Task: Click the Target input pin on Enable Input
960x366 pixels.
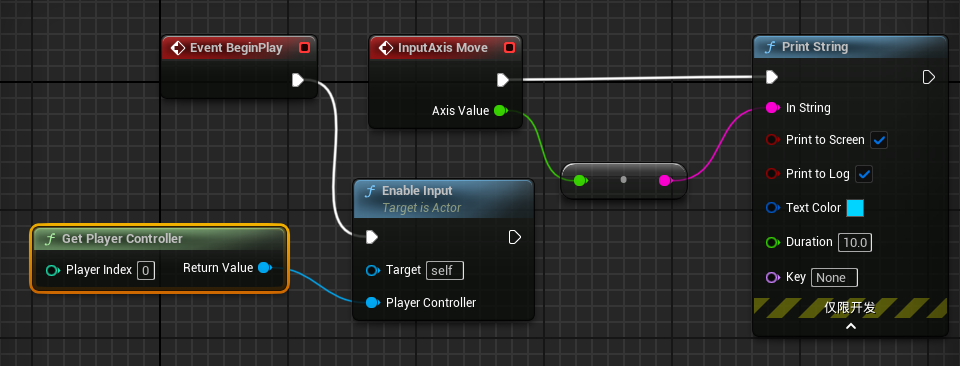Action: coord(372,271)
